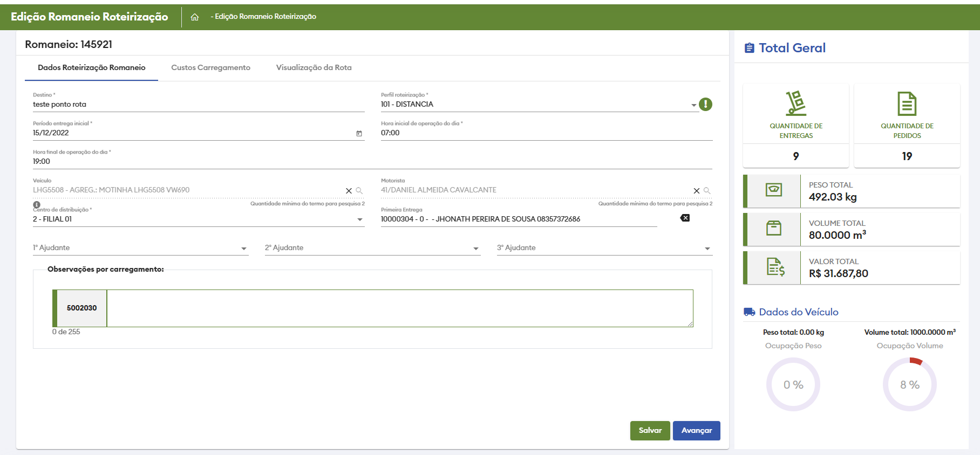Open the 1º Ajudante dropdown
Image resolution: width=980 pixels, height=455 pixels.
tap(244, 249)
